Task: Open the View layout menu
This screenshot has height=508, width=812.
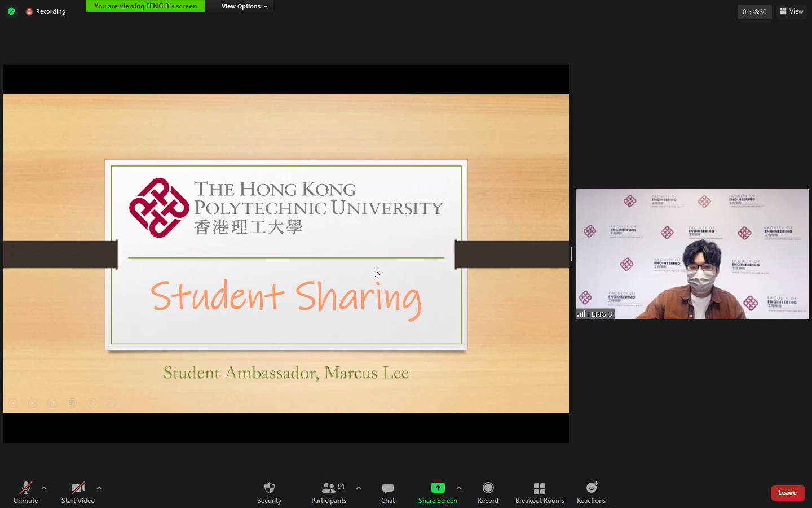Action: [x=791, y=11]
